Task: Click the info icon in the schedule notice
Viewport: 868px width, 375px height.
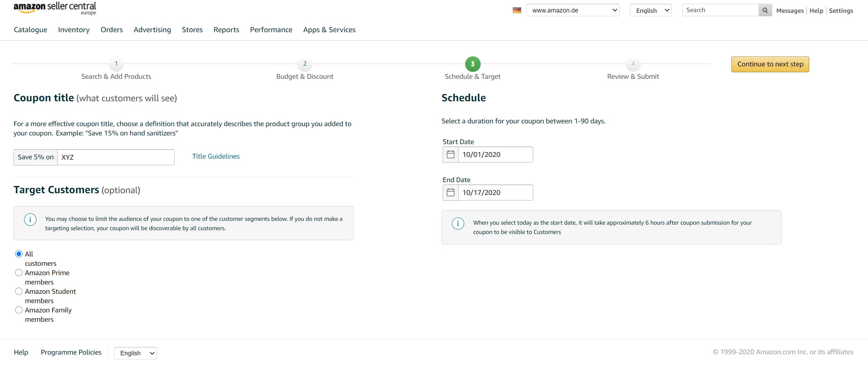Action: coord(458,223)
